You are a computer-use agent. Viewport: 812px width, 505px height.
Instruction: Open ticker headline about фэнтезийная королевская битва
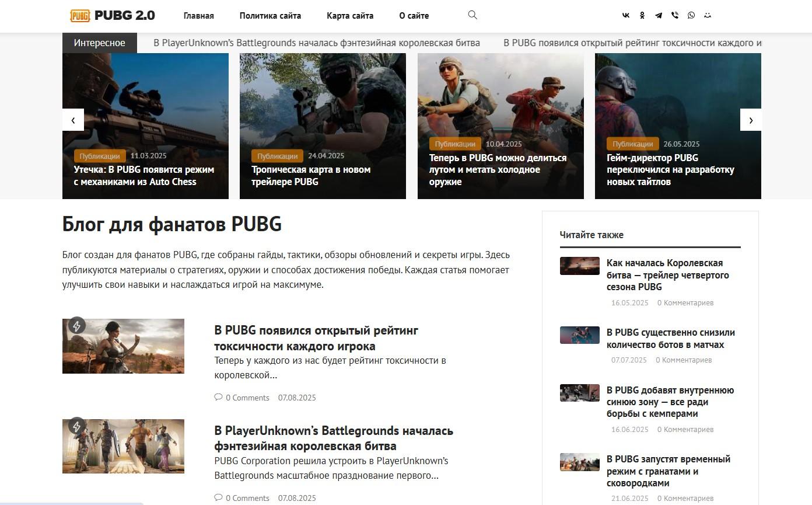pyautogui.click(x=317, y=43)
